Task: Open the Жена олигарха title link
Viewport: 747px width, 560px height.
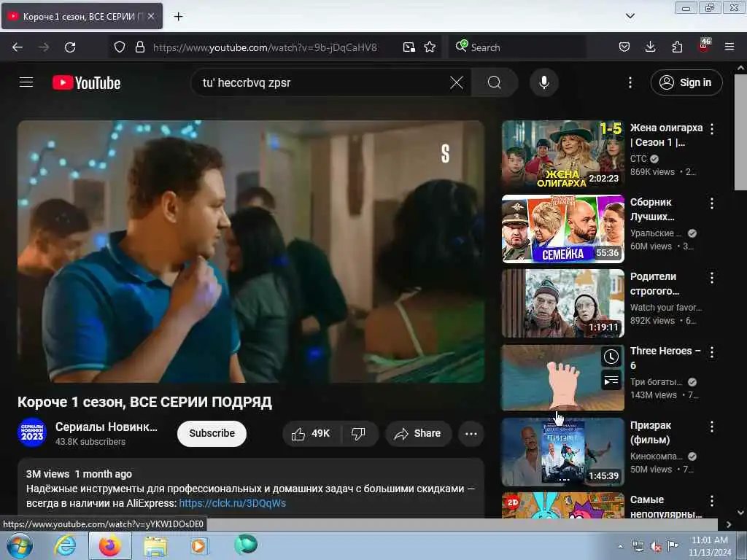Action: coord(666,135)
